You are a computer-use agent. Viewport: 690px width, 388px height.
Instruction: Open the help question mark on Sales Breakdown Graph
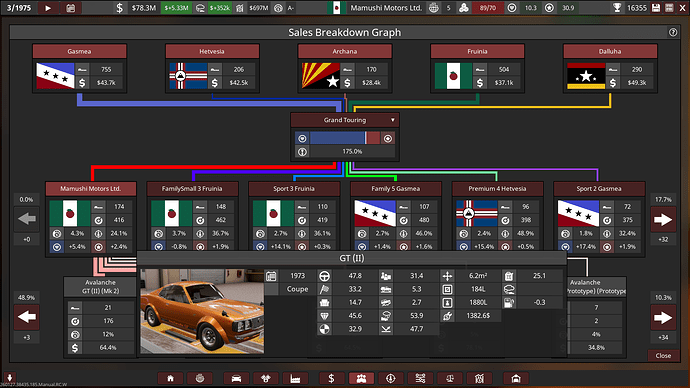[x=673, y=32]
